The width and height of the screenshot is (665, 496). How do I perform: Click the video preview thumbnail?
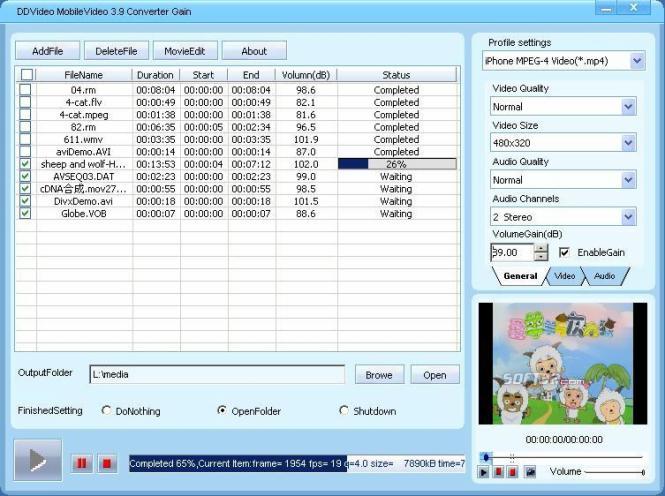pyautogui.click(x=563, y=363)
